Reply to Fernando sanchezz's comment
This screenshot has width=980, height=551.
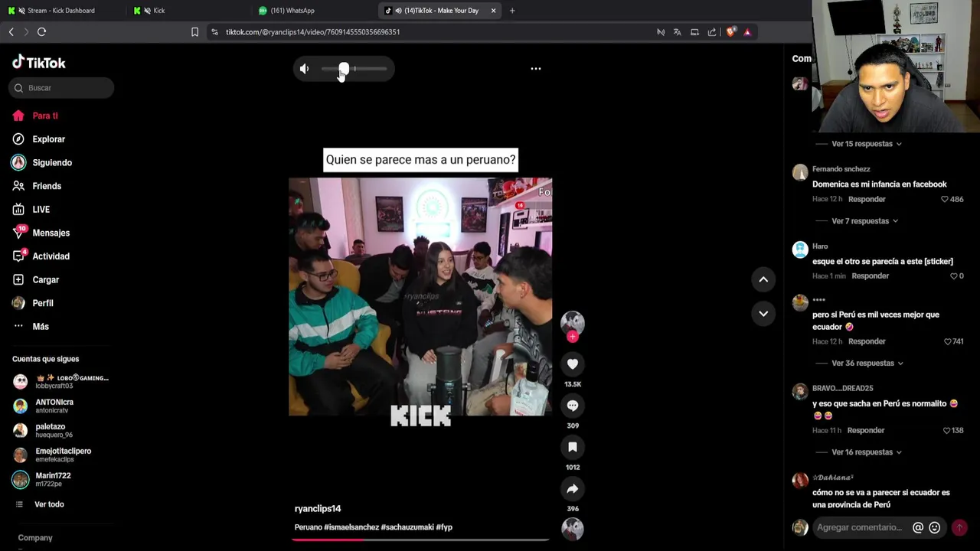point(867,199)
